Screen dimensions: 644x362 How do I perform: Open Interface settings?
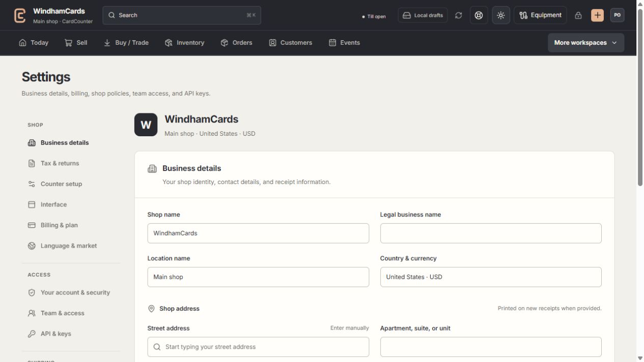71,204
